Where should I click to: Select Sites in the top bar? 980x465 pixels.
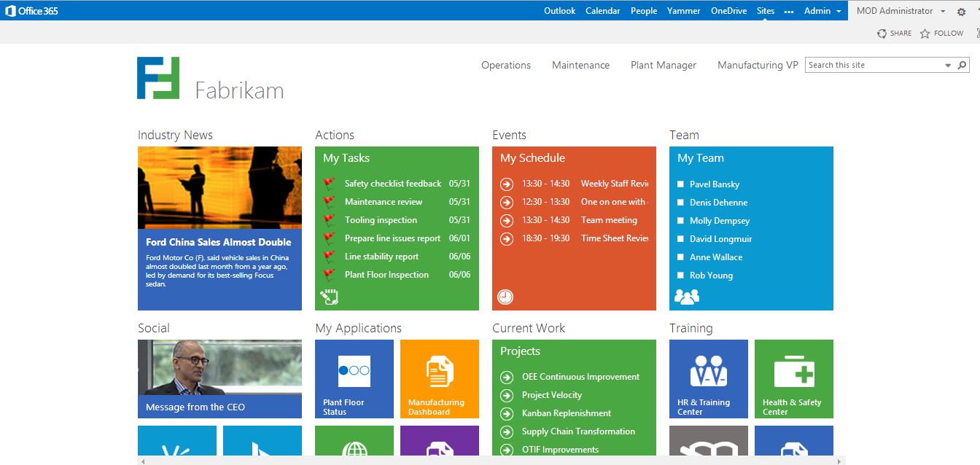[x=766, y=11]
